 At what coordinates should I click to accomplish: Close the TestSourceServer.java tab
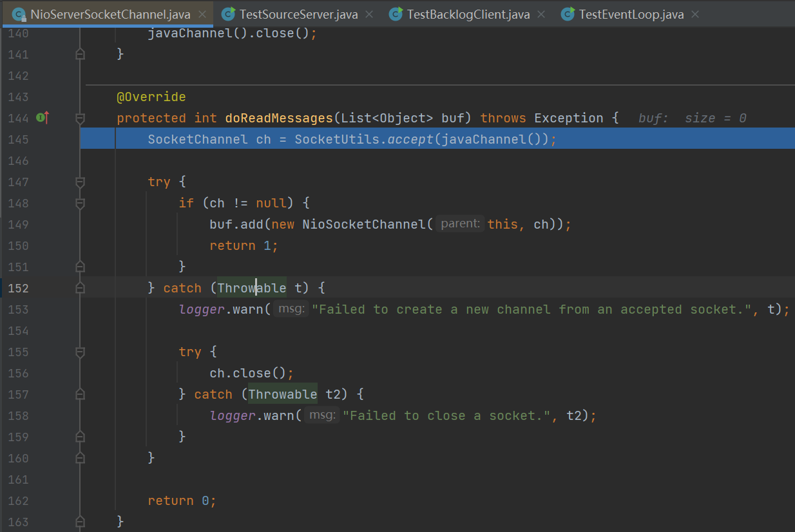pyautogui.click(x=370, y=14)
